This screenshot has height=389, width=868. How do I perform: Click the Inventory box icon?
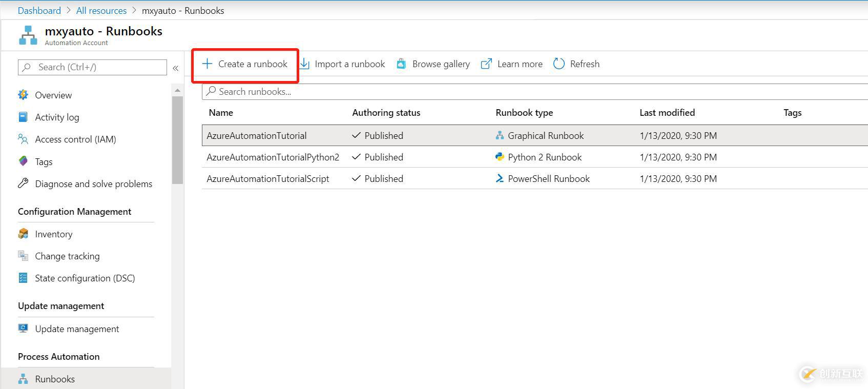click(23, 234)
